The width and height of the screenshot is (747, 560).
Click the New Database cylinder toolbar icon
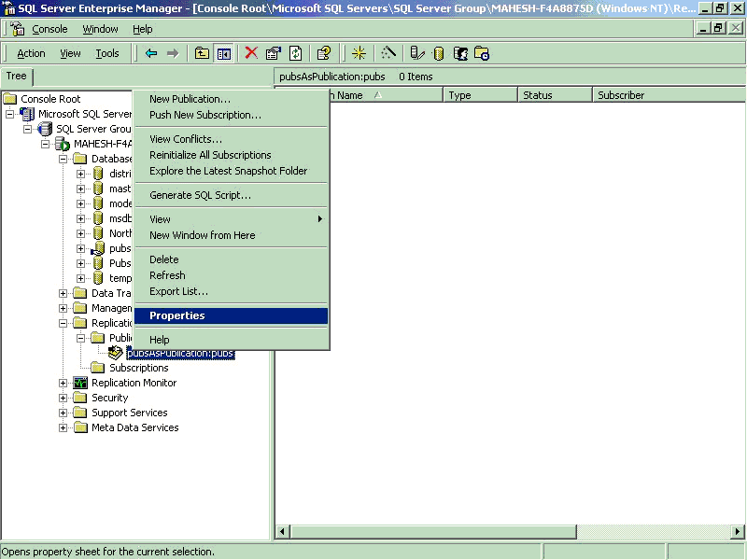click(439, 53)
